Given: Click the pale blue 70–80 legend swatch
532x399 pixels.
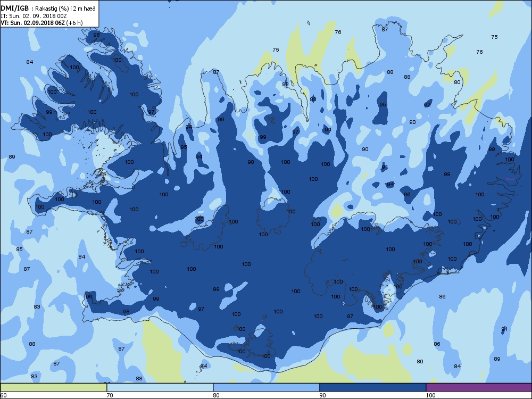Looking at the screenshot, I should tap(160, 387).
